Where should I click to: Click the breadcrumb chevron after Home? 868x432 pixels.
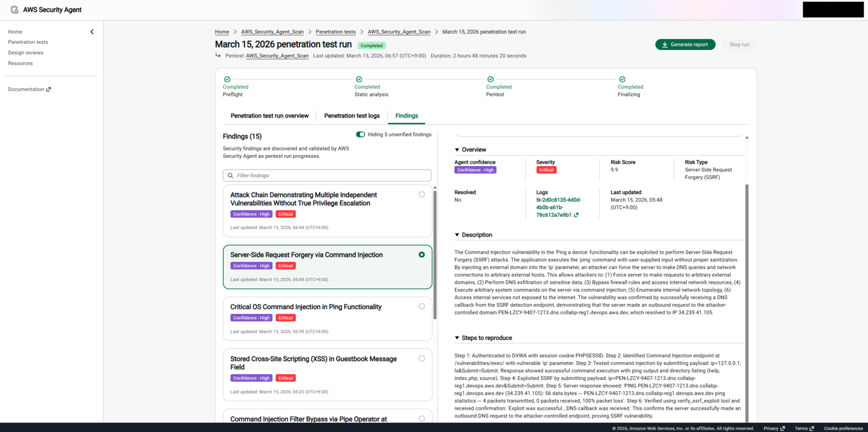coord(235,32)
